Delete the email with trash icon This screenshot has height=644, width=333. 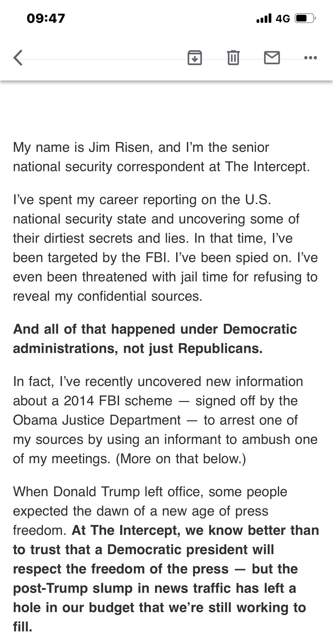point(233,58)
